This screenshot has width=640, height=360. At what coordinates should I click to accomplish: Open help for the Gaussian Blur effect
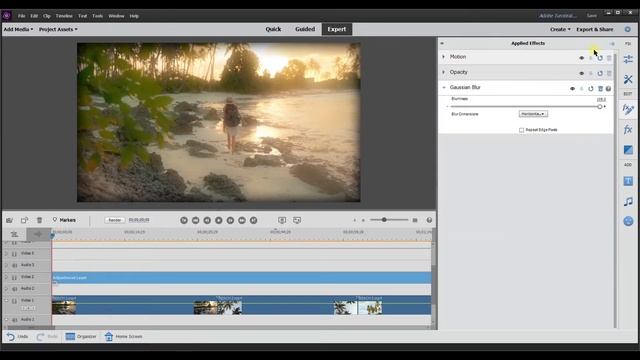coord(608,89)
